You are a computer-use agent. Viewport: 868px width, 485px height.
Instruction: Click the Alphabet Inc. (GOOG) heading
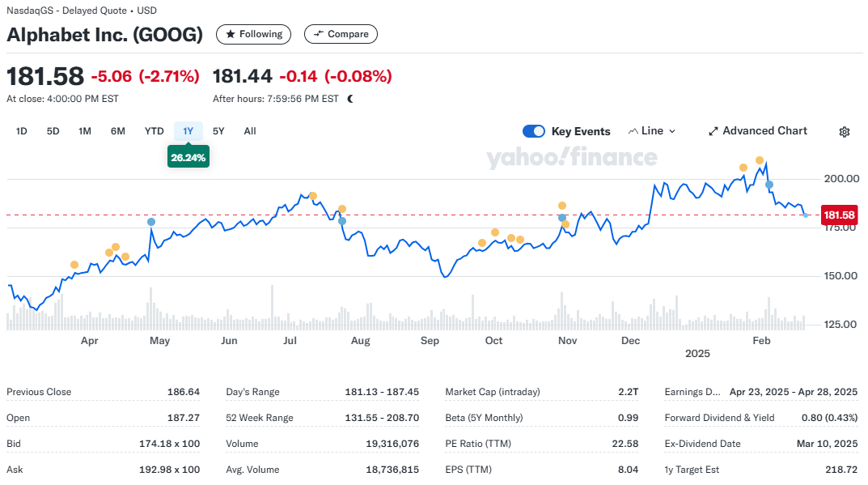pos(104,34)
